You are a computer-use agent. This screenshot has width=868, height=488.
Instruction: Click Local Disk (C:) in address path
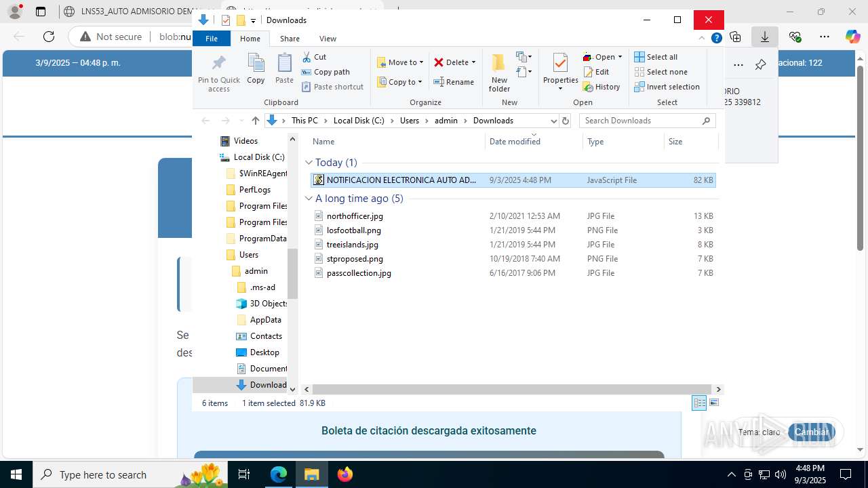point(359,121)
